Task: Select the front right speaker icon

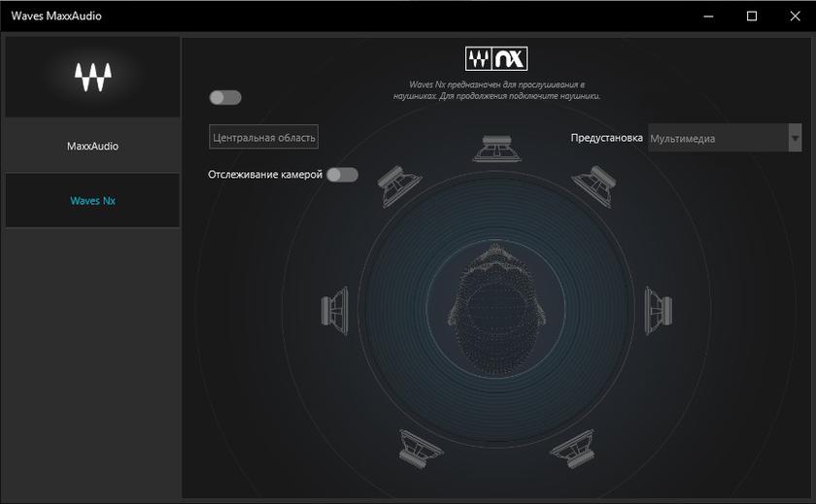Action: (x=595, y=184)
